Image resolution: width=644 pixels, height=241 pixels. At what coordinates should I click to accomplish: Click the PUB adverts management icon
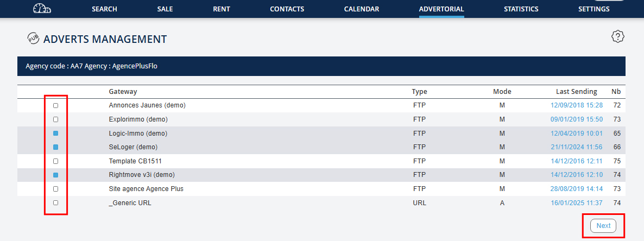[x=33, y=39]
